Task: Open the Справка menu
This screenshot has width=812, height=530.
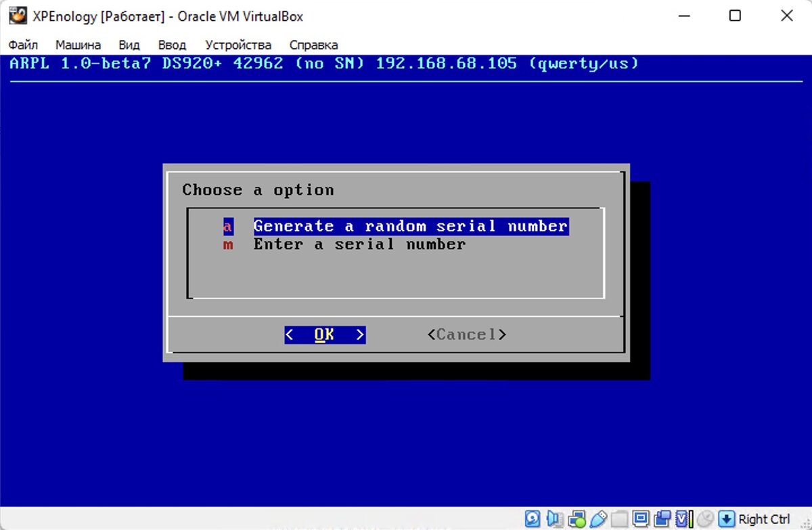Action: [313, 45]
